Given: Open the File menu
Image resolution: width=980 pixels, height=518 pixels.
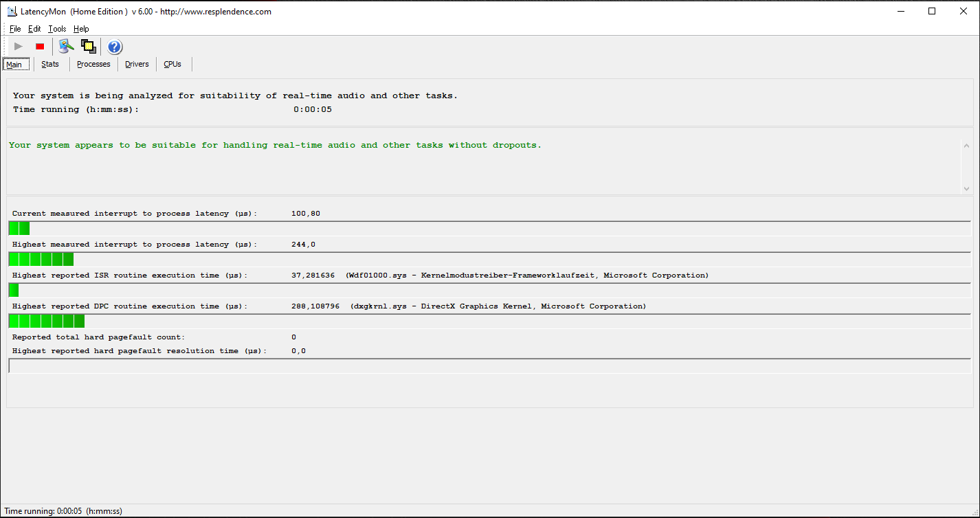Looking at the screenshot, I should point(15,29).
